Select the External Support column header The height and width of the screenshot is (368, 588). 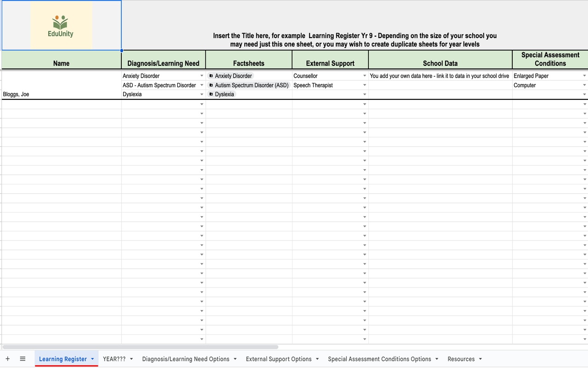(x=330, y=59)
